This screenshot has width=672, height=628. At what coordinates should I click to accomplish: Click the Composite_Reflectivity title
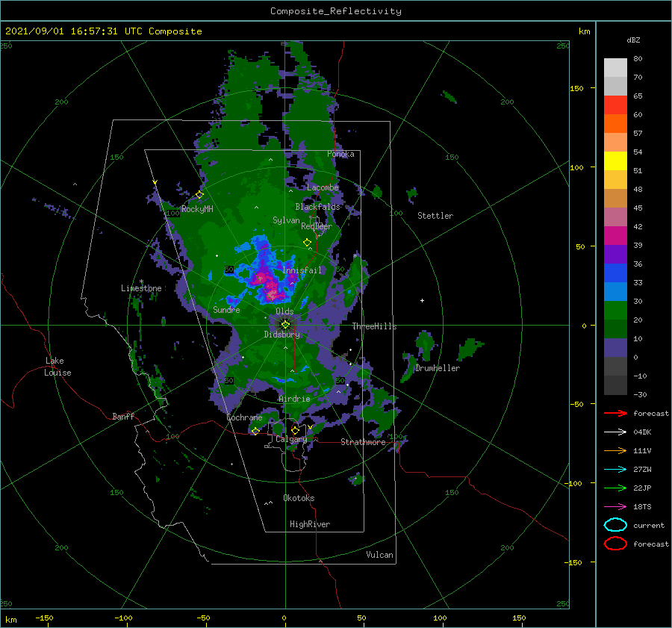(336, 11)
